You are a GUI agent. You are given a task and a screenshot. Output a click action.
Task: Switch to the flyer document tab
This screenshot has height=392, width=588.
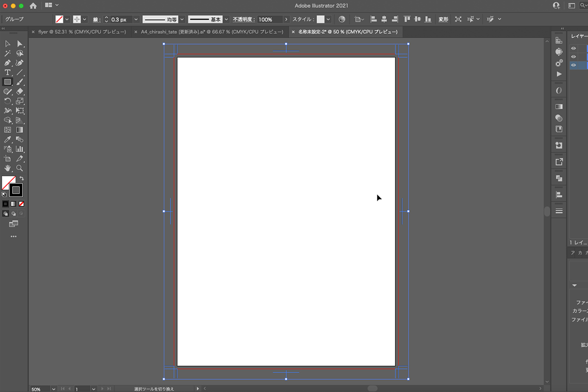tap(82, 32)
